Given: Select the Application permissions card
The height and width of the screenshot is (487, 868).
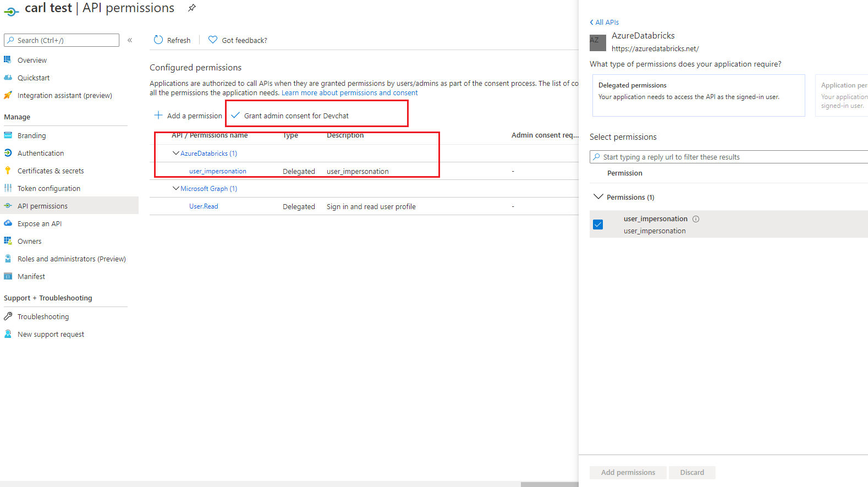Looking at the screenshot, I should tap(842, 95).
